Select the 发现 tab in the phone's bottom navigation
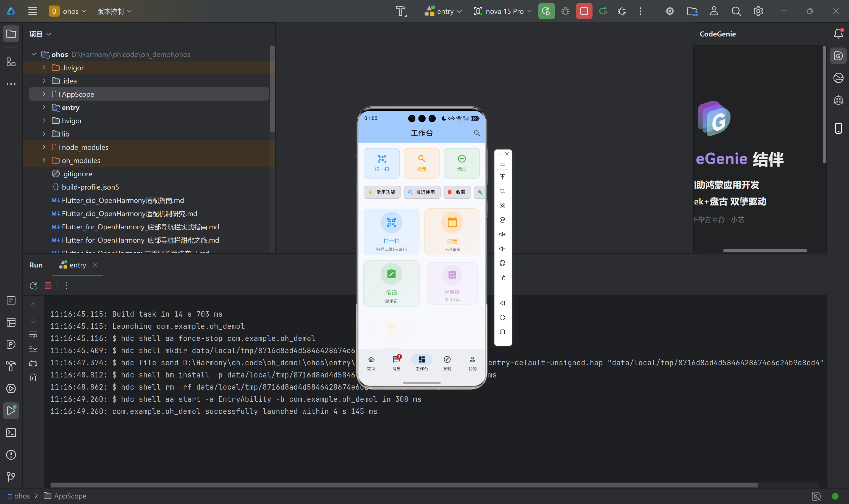 [447, 363]
